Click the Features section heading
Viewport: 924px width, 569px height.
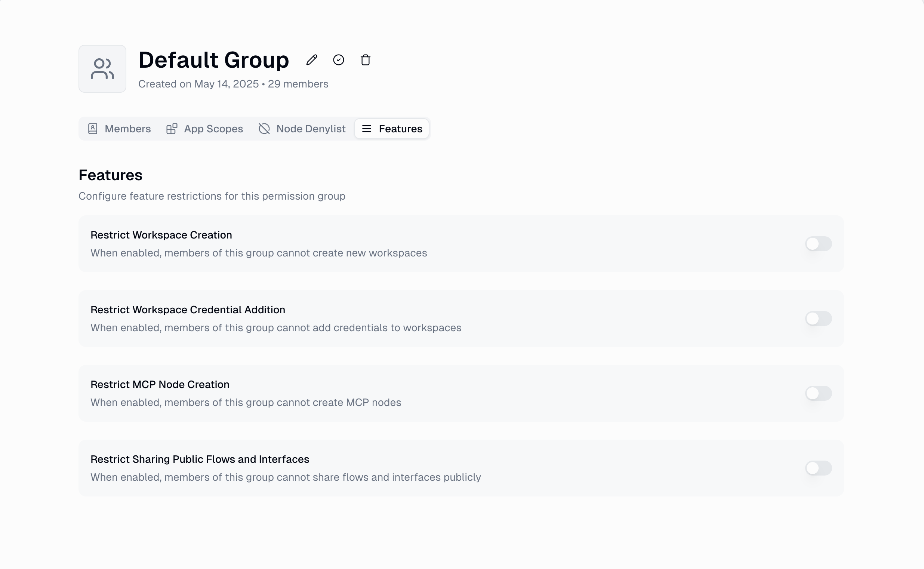pos(111,175)
